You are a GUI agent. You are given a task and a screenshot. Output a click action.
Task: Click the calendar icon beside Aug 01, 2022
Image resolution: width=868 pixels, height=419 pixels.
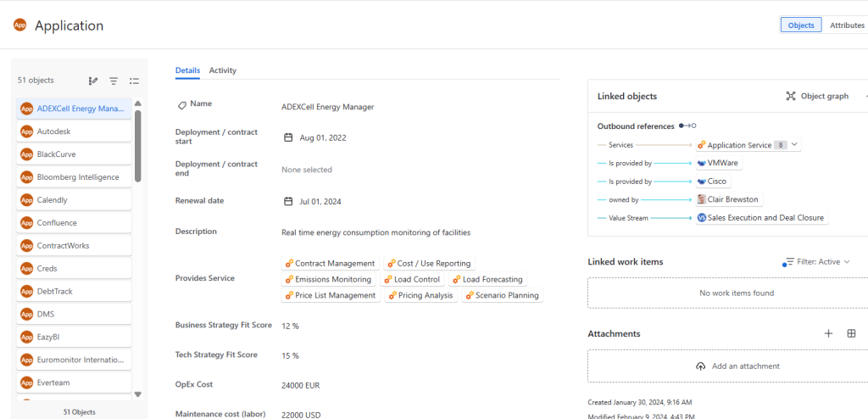(x=288, y=137)
